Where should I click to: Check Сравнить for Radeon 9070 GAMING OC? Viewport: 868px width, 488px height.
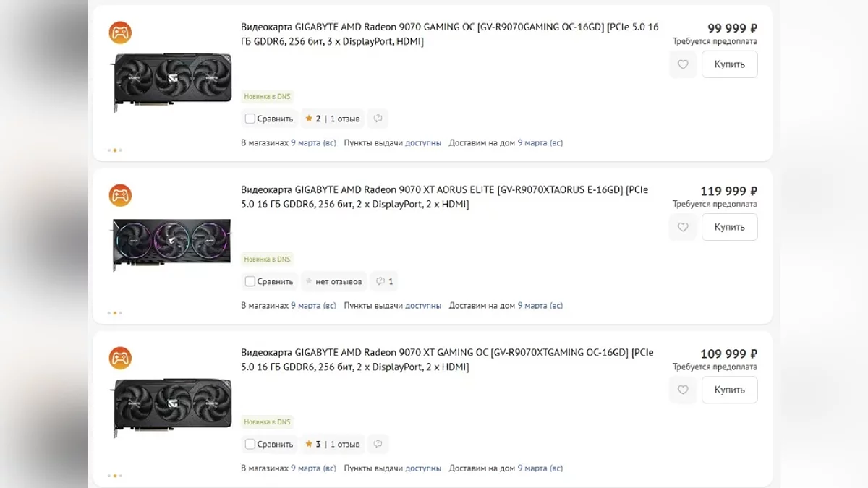click(x=250, y=119)
